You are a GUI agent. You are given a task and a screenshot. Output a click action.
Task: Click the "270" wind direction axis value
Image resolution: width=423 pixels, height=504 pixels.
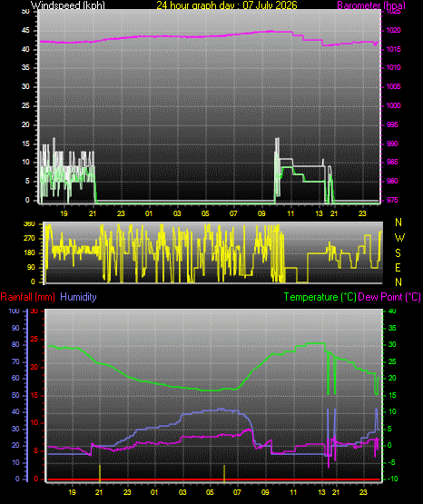[29, 239]
